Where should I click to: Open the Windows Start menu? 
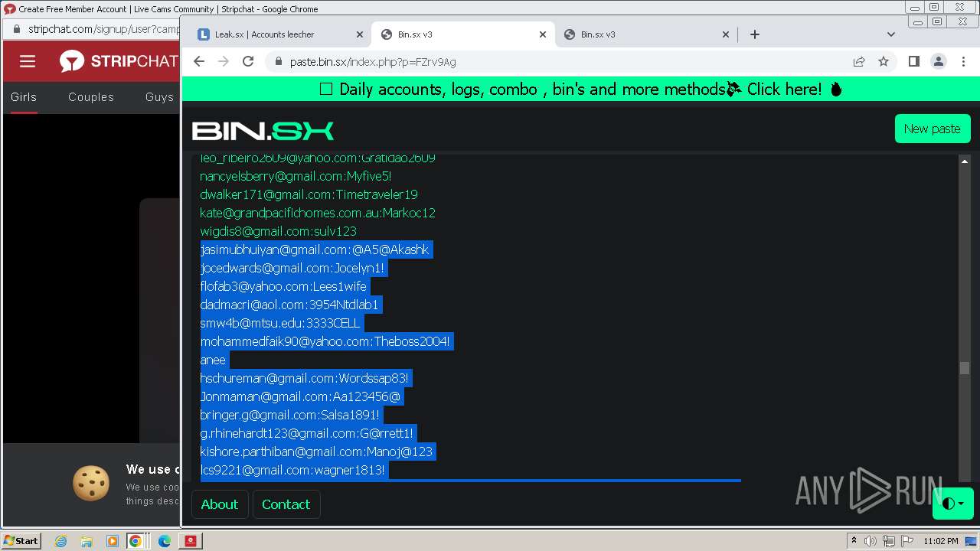click(x=21, y=540)
